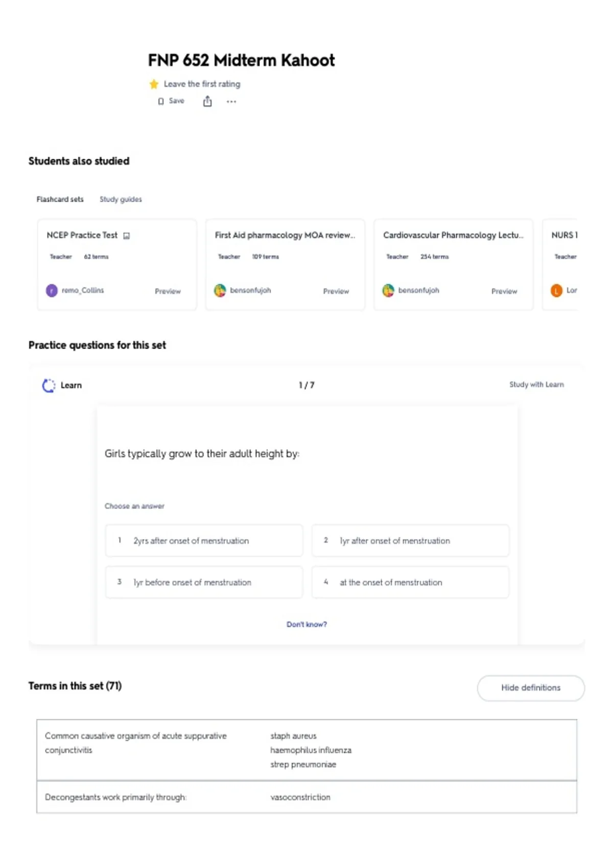Toggle the Hide definitions button
This screenshot has height=868, width=613.
(x=531, y=688)
